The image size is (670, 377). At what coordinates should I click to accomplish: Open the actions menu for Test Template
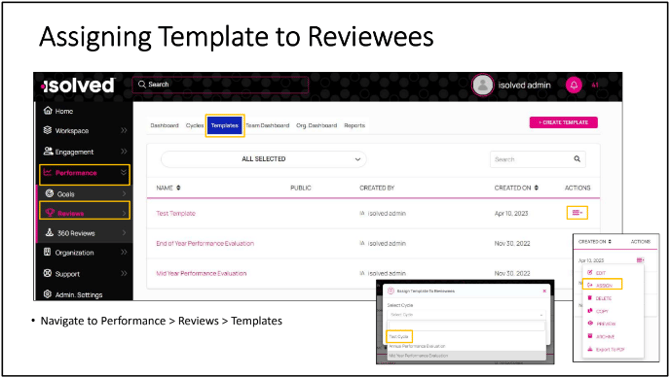click(577, 212)
